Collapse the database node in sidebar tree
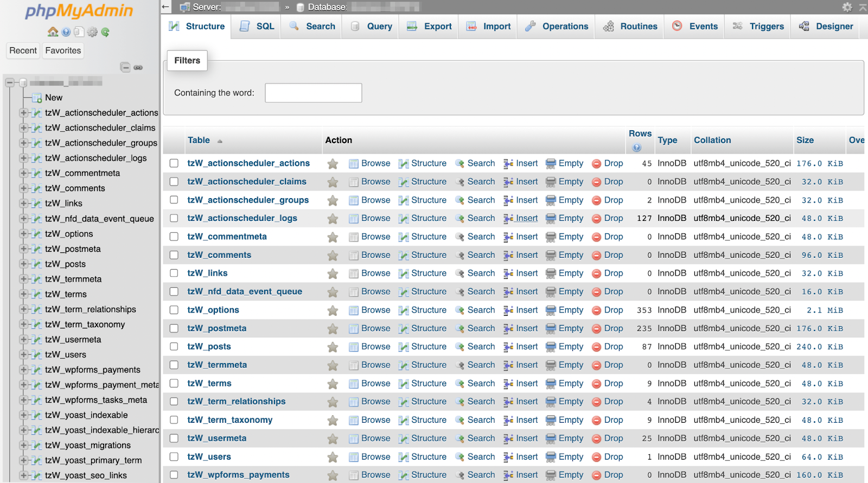This screenshot has height=483, width=868. pos(10,82)
